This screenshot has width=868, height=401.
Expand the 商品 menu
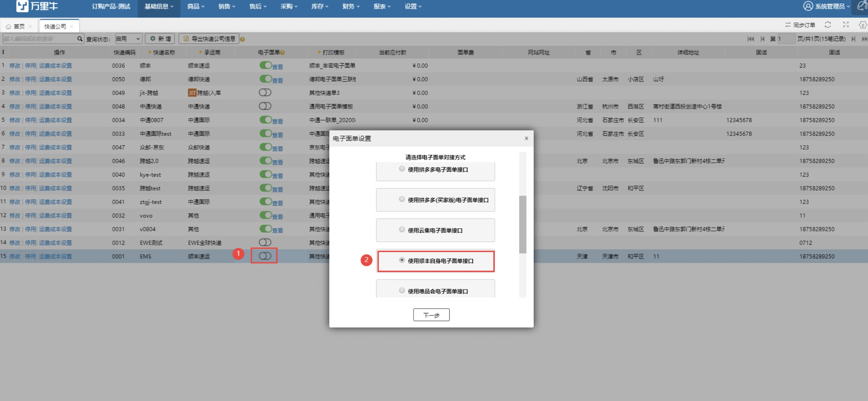point(196,6)
